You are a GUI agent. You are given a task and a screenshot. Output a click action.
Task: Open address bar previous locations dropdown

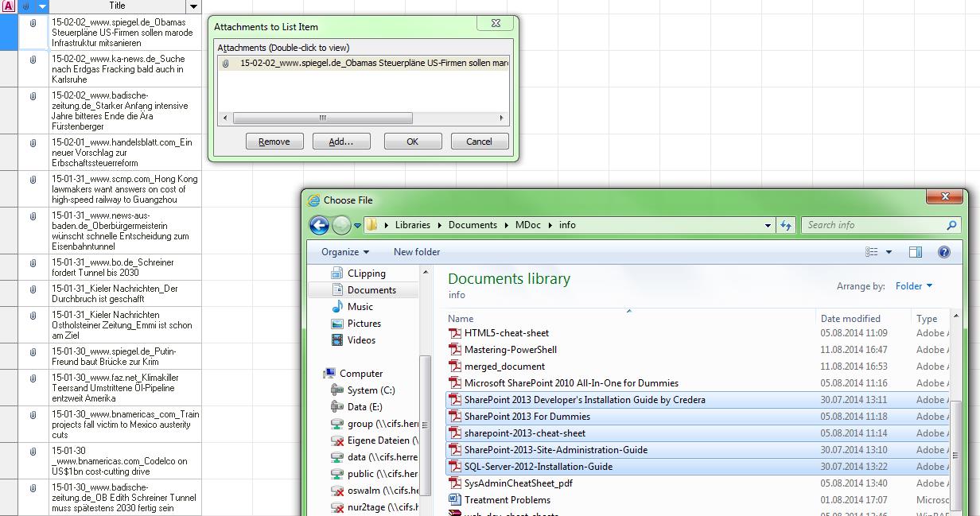pos(768,225)
